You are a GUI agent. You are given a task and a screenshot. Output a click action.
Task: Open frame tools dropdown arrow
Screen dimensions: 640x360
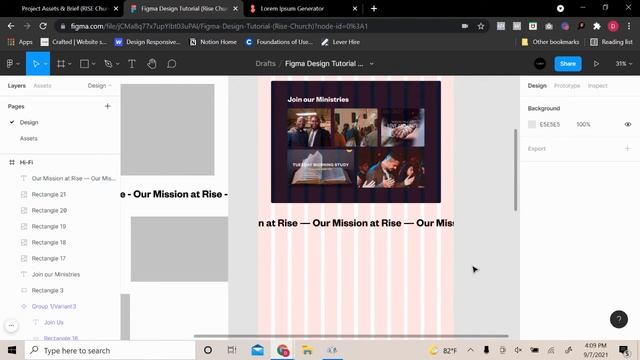pyautogui.click(x=70, y=64)
